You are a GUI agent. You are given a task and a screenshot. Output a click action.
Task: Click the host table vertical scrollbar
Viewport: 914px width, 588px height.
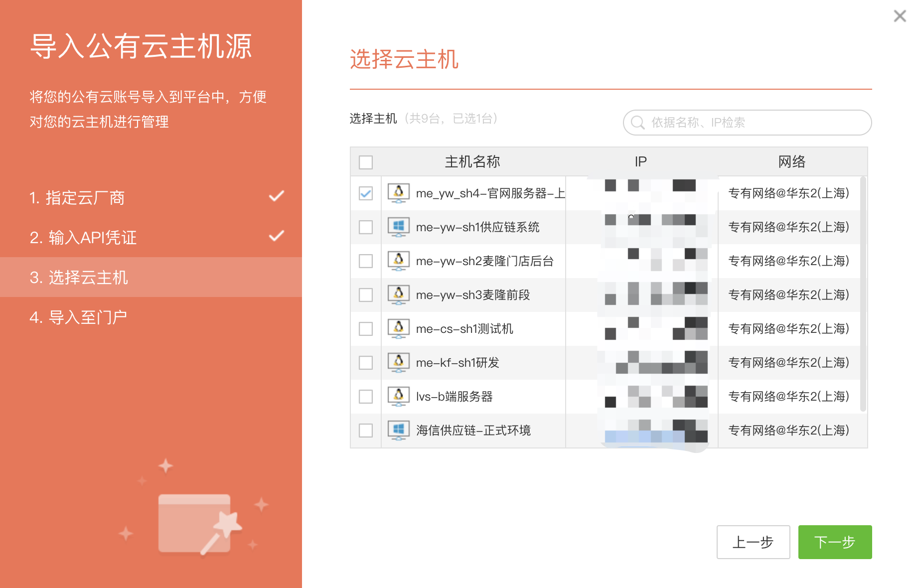[x=863, y=294]
